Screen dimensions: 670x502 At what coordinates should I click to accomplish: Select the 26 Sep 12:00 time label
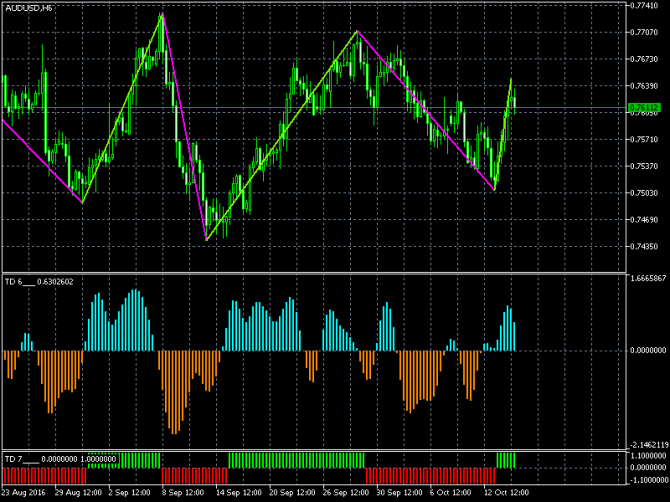pos(346,492)
